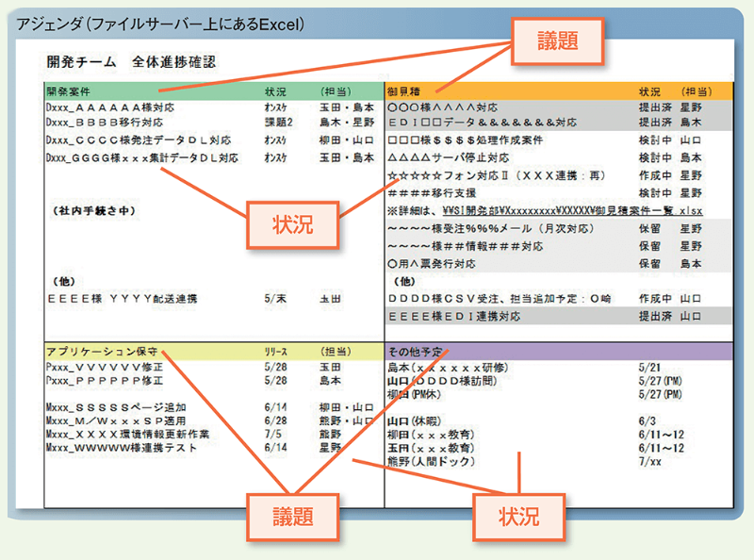Click the Pxxx_VVVVVV修正 cell
754x560 pixels.
point(104,366)
